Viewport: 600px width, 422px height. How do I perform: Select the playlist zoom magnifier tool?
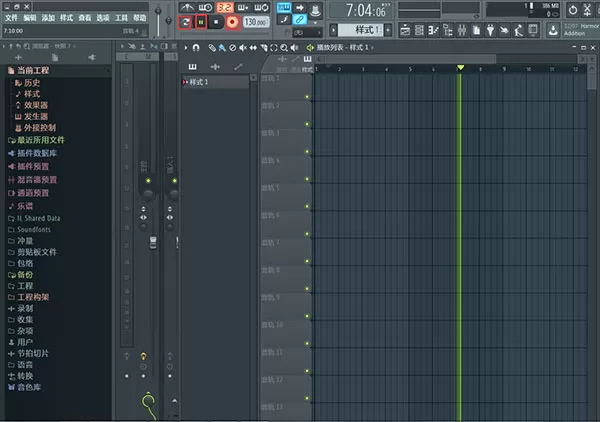tap(284, 47)
